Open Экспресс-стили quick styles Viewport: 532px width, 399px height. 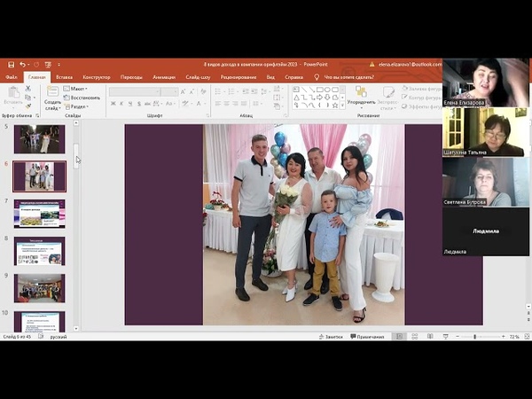(388, 98)
